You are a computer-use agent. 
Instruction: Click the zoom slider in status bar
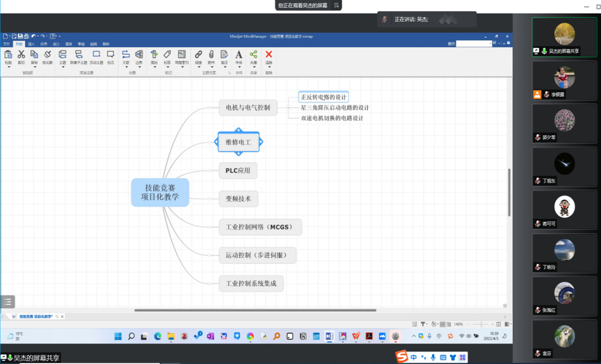(x=480, y=324)
